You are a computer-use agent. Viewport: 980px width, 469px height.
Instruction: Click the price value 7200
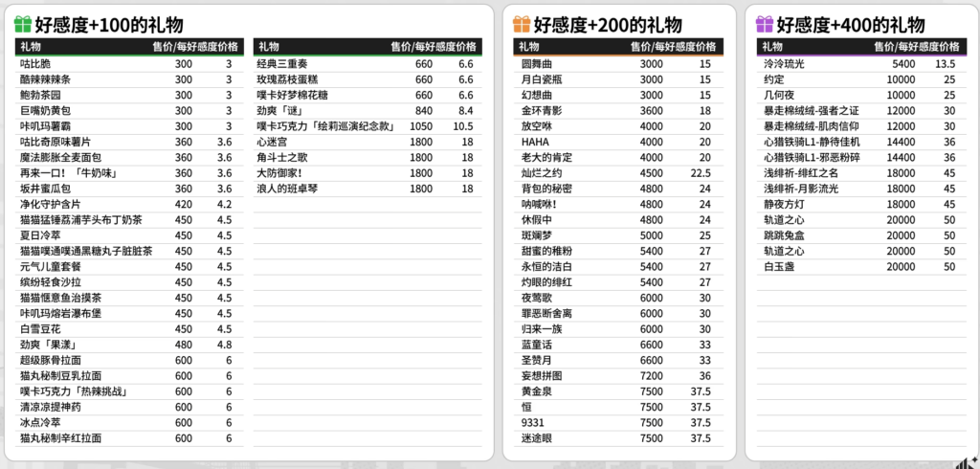pyautogui.click(x=652, y=376)
